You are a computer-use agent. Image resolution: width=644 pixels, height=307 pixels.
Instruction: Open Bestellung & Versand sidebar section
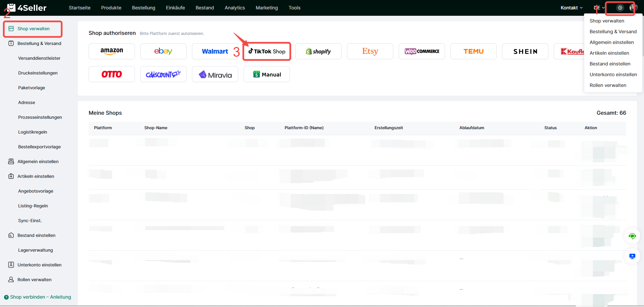pos(39,43)
